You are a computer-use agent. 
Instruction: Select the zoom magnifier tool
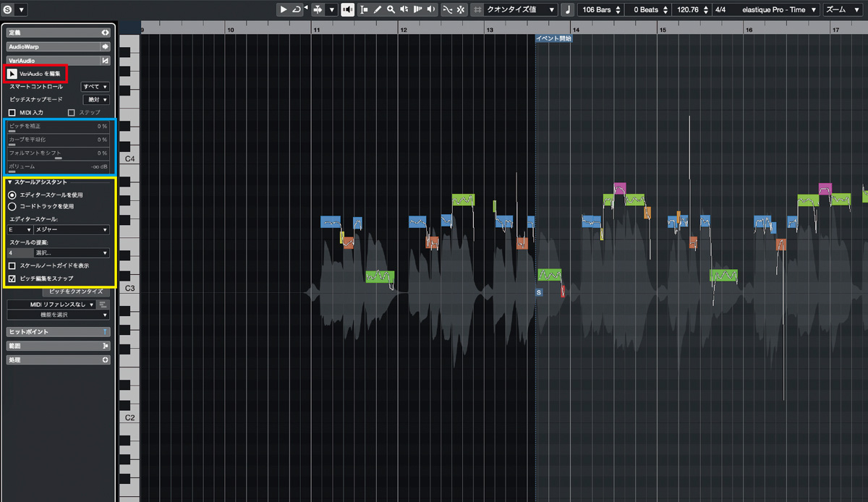pyautogui.click(x=391, y=9)
